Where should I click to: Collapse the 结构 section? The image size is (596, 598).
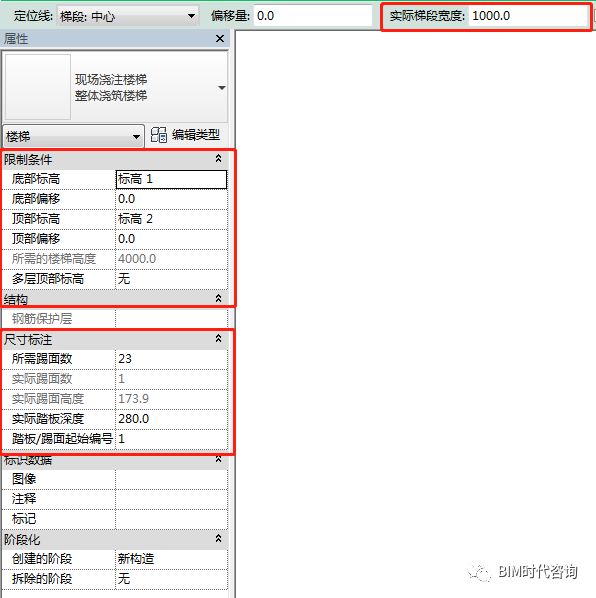coord(218,299)
